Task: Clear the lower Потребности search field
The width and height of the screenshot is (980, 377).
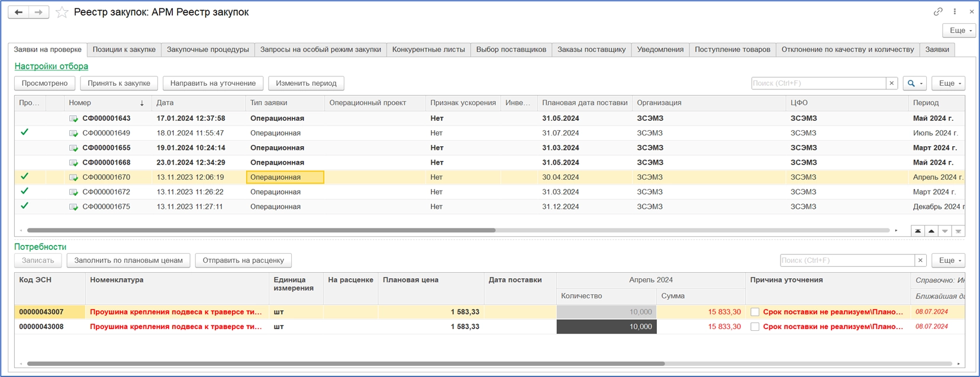Action: tap(920, 260)
